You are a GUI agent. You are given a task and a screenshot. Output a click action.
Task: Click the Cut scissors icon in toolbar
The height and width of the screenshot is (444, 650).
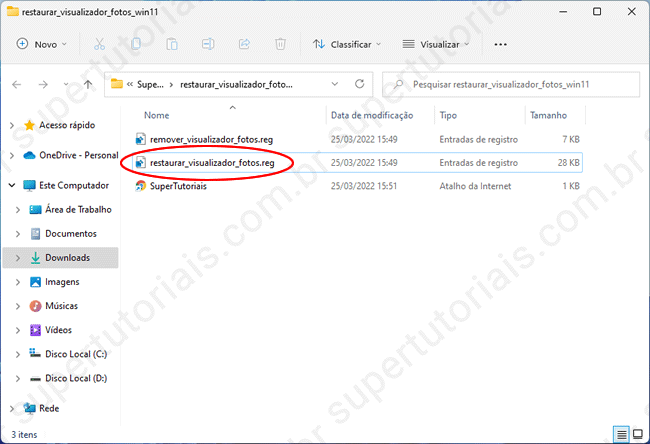tap(99, 44)
